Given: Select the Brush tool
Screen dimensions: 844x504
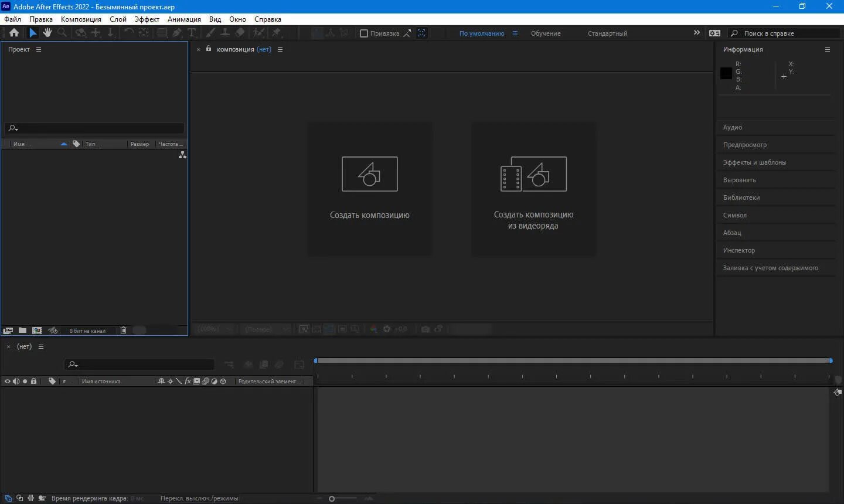Looking at the screenshot, I should click(210, 33).
